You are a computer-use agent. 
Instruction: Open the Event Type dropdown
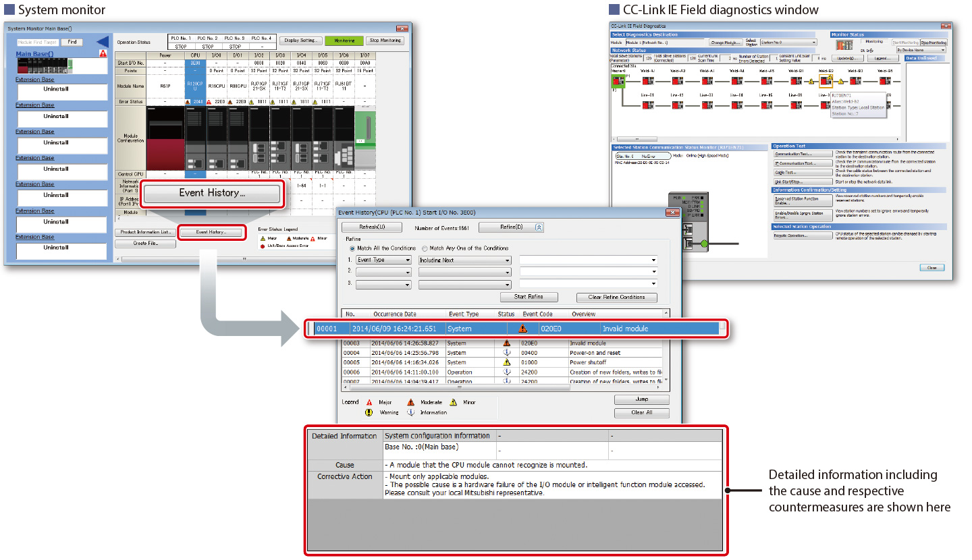(383, 260)
